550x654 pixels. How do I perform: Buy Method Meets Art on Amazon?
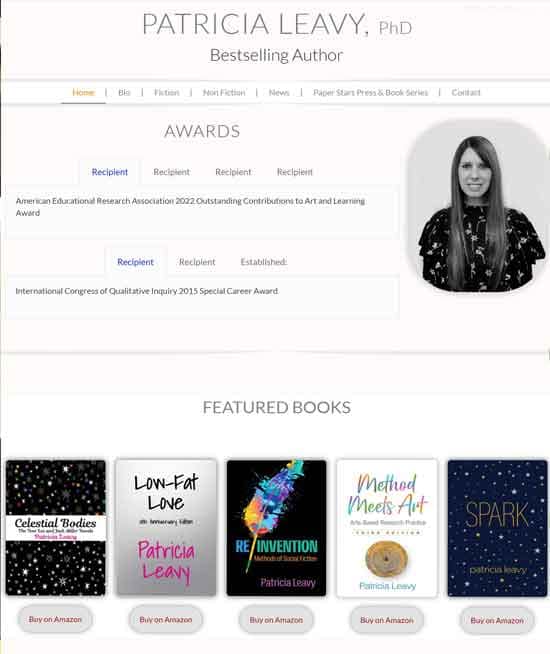coord(387,620)
